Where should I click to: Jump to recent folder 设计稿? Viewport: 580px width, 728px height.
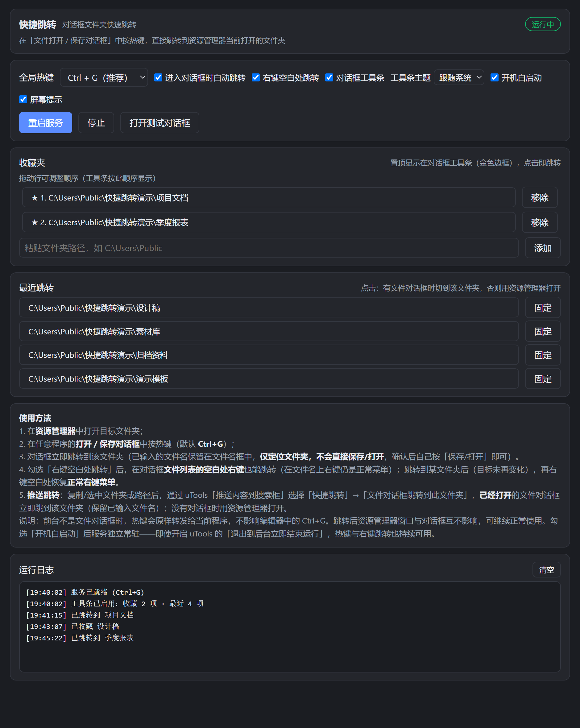pyautogui.click(x=269, y=308)
